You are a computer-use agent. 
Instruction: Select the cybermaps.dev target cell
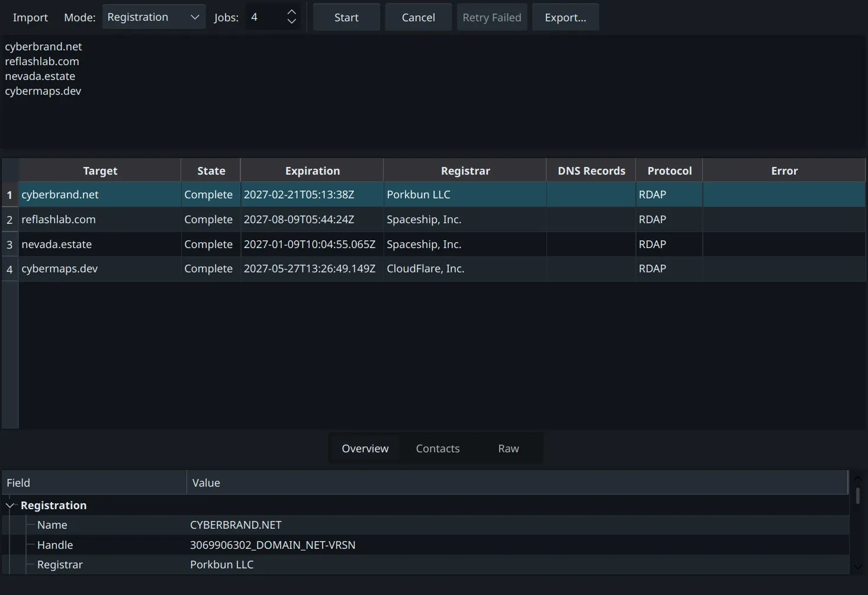click(x=100, y=269)
